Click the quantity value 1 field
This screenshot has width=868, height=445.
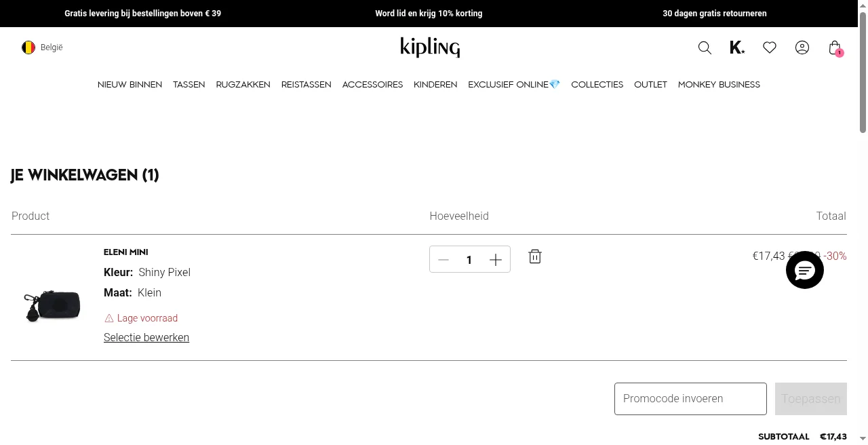tap(469, 260)
